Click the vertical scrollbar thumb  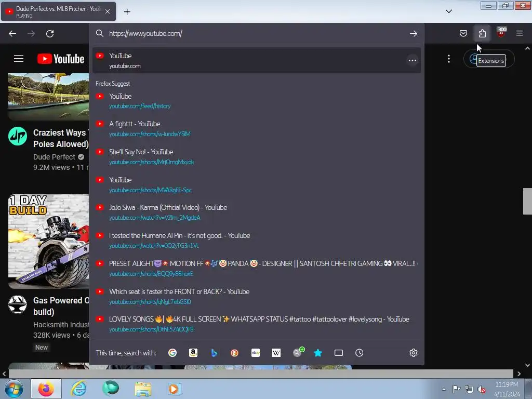pyautogui.click(x=527, y=201)
